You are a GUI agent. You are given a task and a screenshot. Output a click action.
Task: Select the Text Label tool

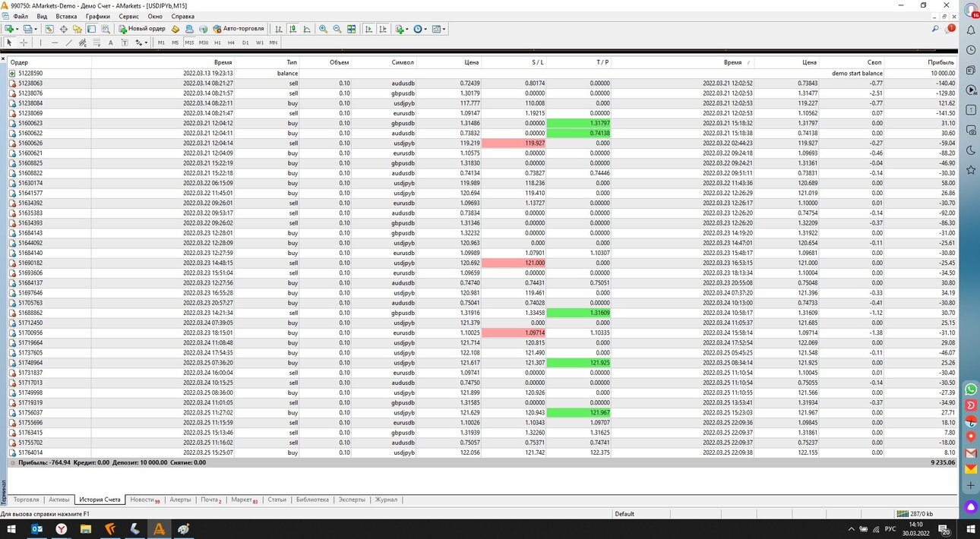tap(125, 43)
